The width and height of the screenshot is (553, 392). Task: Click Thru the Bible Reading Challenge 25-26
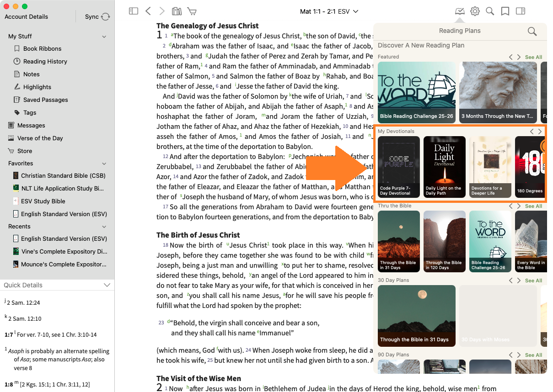click(490, 241)
